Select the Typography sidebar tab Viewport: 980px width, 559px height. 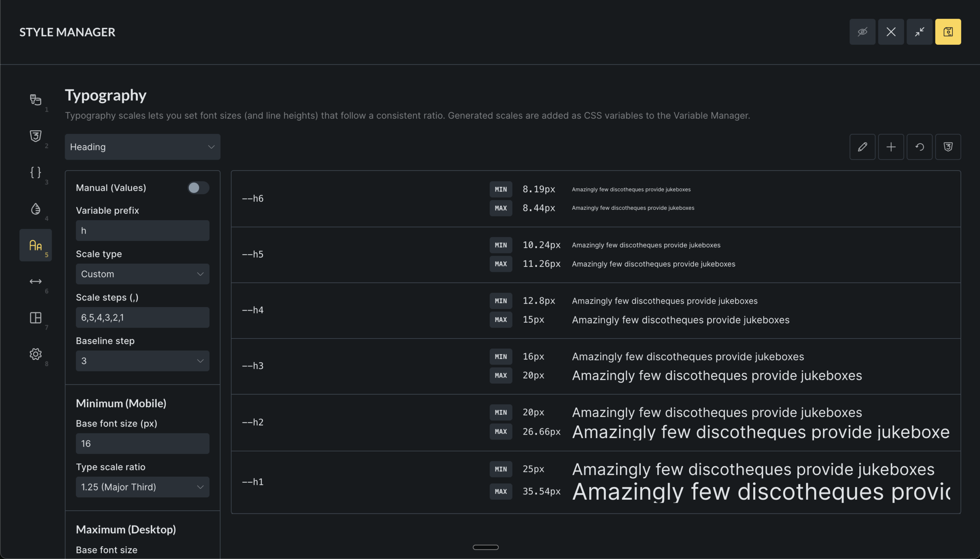pos(35,245)
